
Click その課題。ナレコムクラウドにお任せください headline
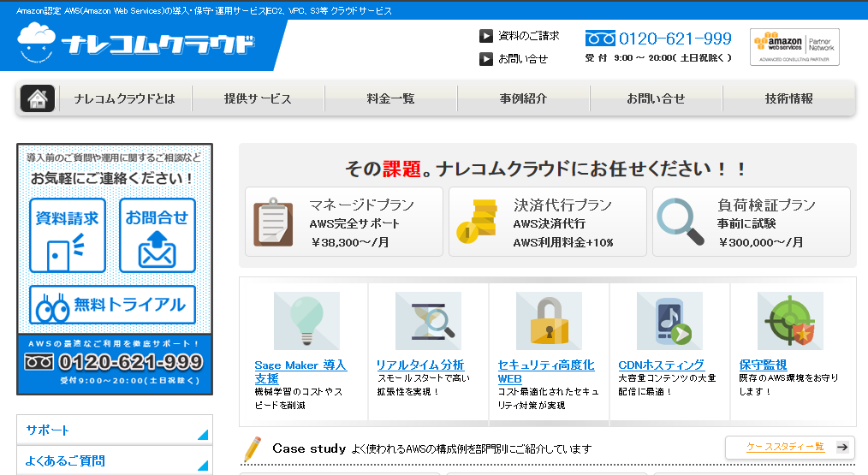coord(544,169)
